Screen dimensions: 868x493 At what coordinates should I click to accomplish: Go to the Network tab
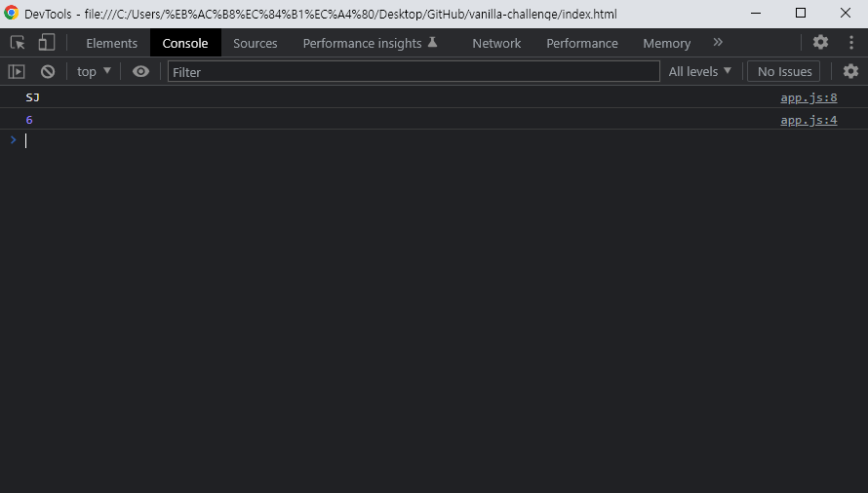point(496,43)
